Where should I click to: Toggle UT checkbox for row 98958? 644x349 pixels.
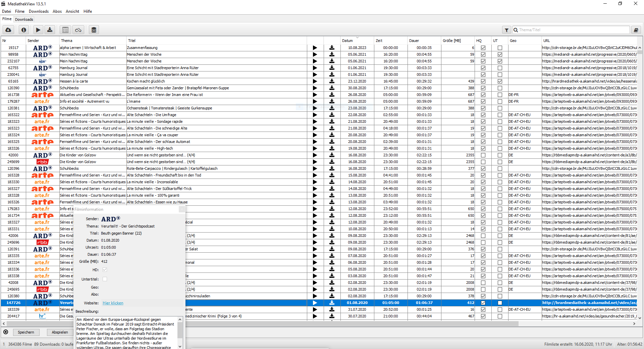(500, 54)
